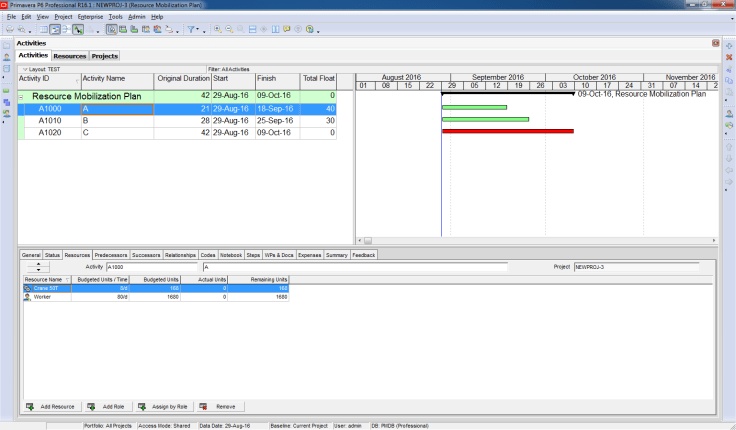736x430 pixels.
Task: Assign resources via right sidebar person icon
Action: 729,114
